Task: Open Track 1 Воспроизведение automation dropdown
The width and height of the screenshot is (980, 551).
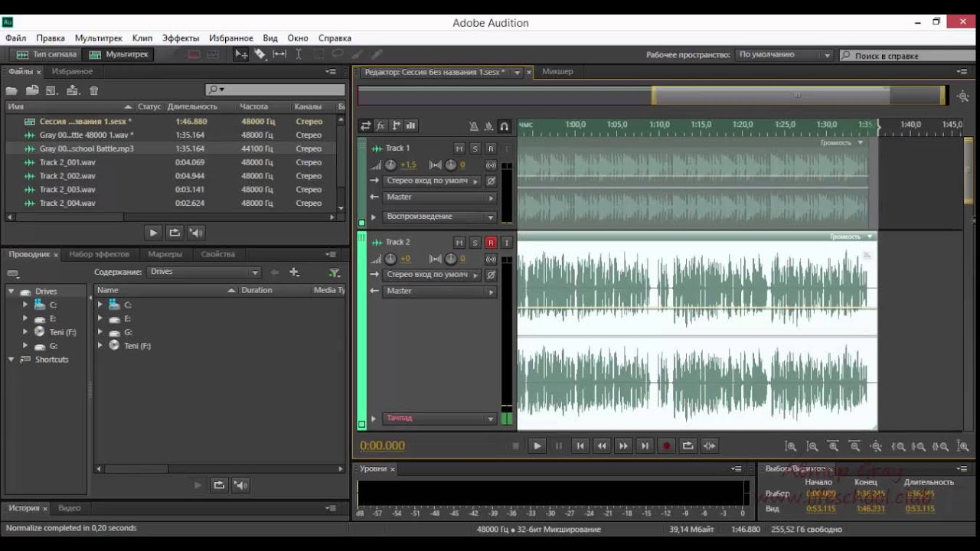Action: (439, 217)
